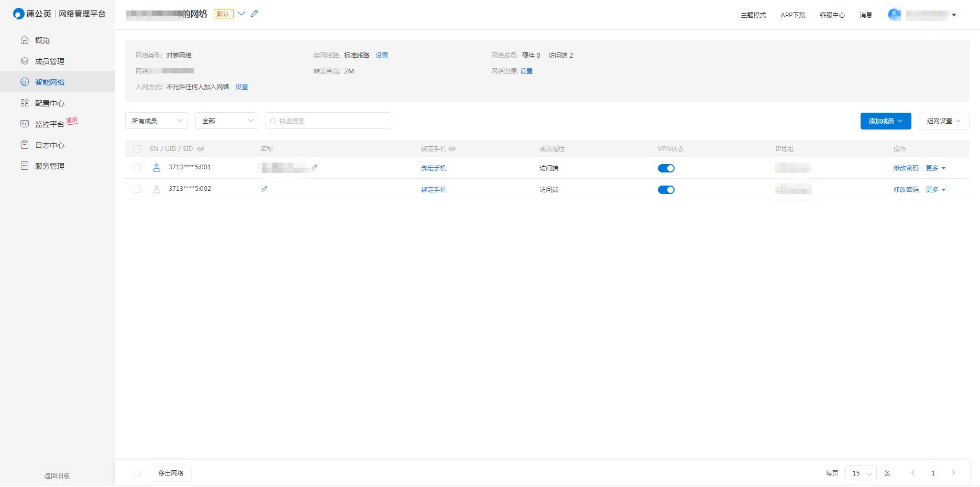
Task: Open the 所有成员 filter dropdown
Action: pyautogui.click(x=157, y=121)
